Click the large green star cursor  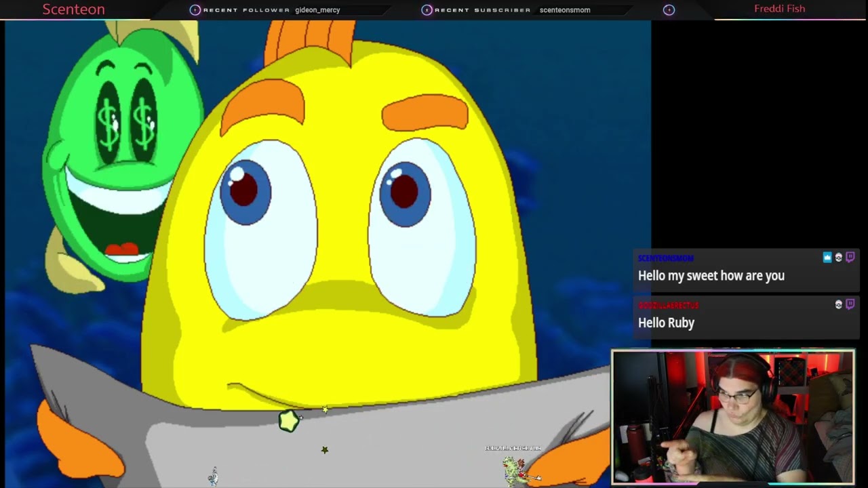289,421
